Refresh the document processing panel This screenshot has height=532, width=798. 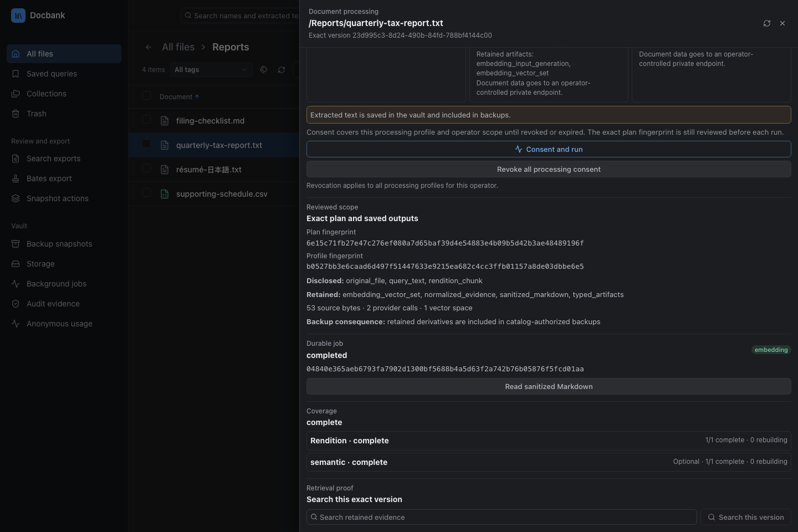point(767,23)
